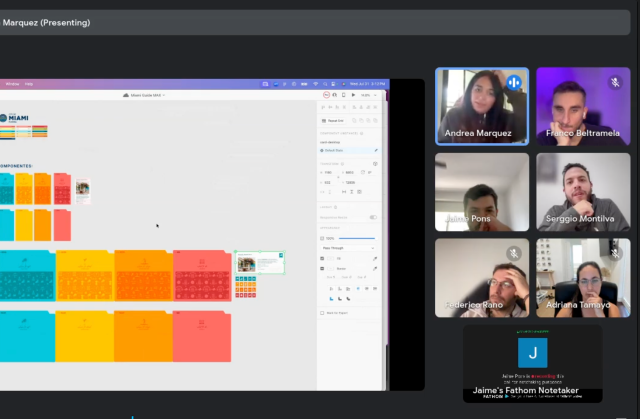Click the Marquez (Presenting) banner
Viewport: 640px width, 419px height.
click(x=315, y=23)
